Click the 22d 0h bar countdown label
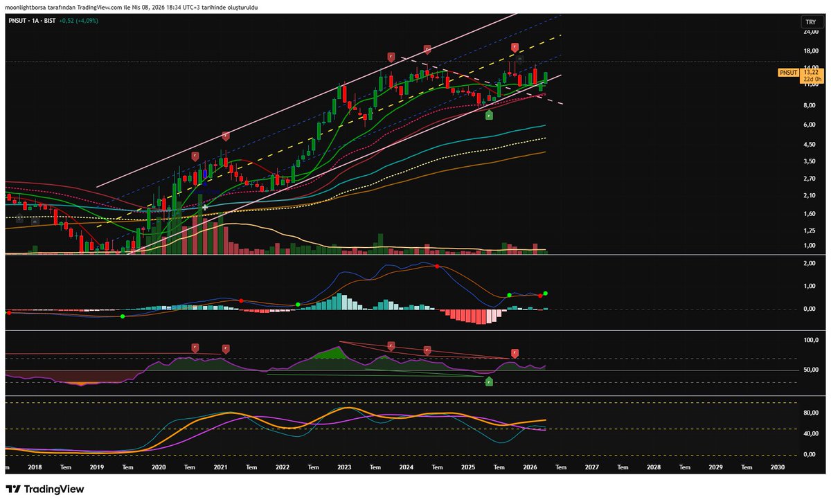 click(x=812, y=80)
